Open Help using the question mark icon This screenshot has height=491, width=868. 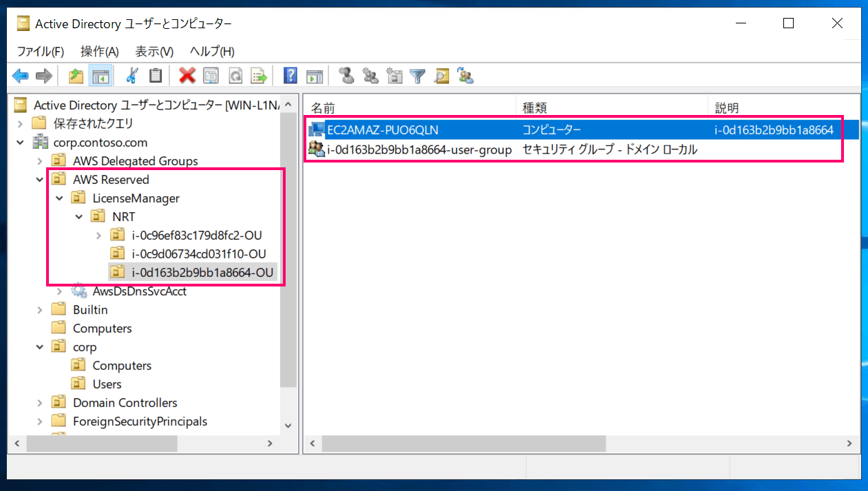pos(290,76)
